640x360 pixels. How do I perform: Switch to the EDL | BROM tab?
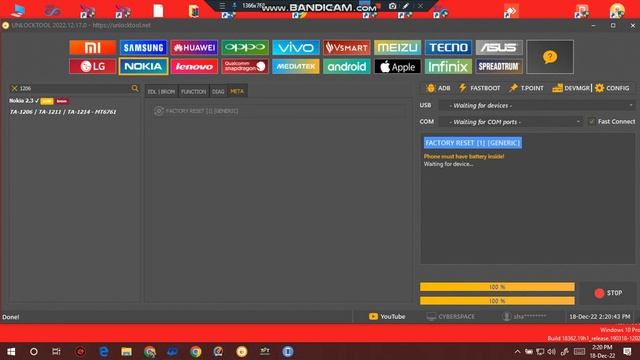point(161,91)
